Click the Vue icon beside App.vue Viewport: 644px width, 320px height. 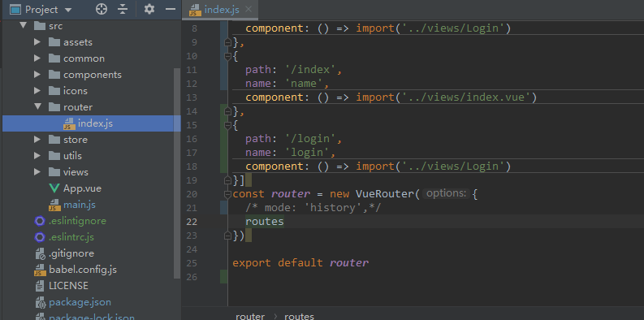tap(54, 188)
